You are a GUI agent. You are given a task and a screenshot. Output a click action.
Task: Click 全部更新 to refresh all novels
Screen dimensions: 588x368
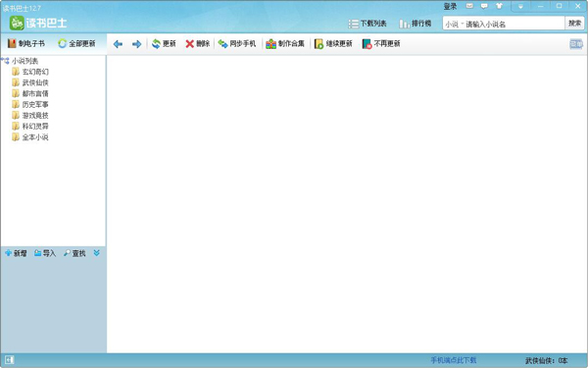(76, 43)
